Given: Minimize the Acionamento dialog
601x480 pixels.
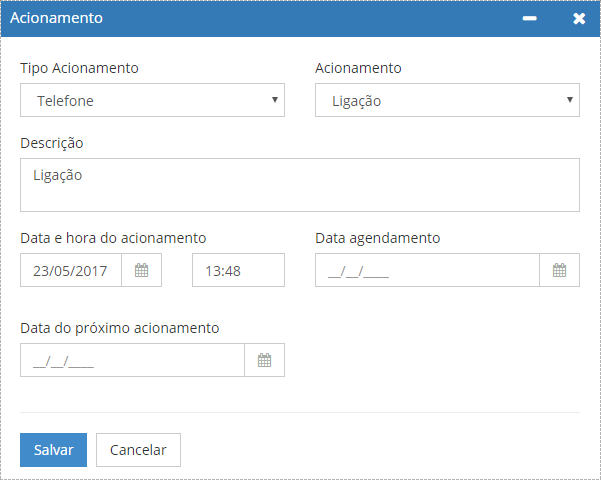Looking at the screenshot, I should (530, 19).
